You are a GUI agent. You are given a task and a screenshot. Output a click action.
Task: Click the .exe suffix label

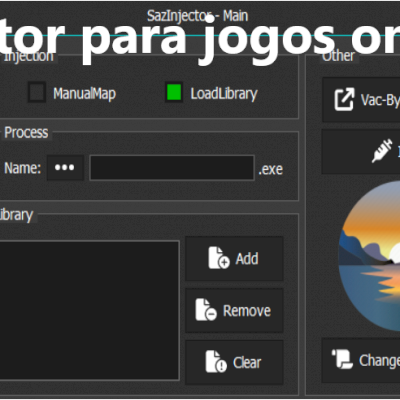pyautogui.click(x=270, y=169)
